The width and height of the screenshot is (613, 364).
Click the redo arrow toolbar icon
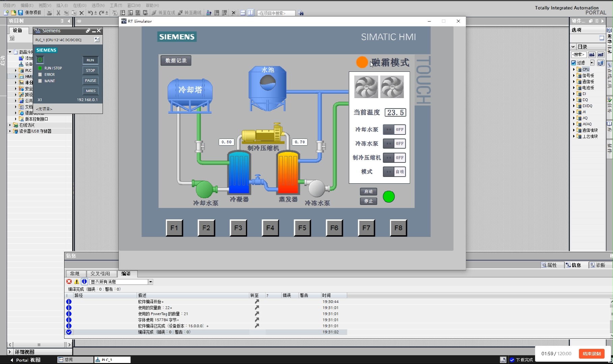[x=101, y=13]
